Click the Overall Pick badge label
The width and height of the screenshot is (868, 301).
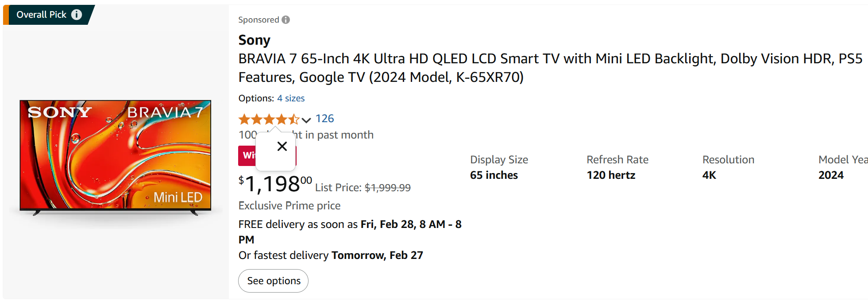coord(42,15)
